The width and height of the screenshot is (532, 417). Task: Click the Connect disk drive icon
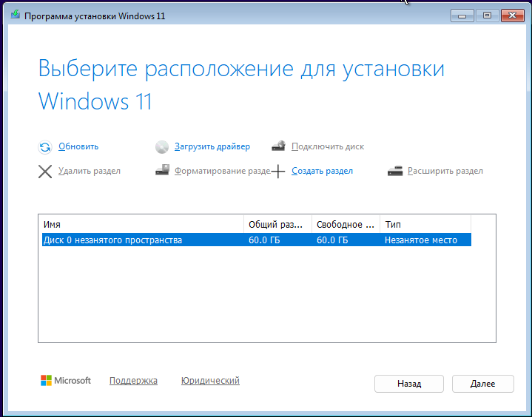(278, 146)
